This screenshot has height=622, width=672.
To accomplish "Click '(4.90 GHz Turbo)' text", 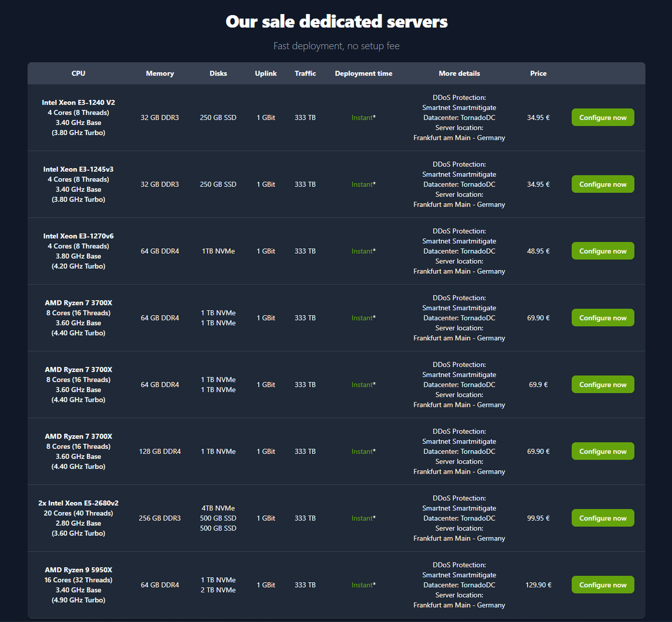I will click(x=78, y=600).
